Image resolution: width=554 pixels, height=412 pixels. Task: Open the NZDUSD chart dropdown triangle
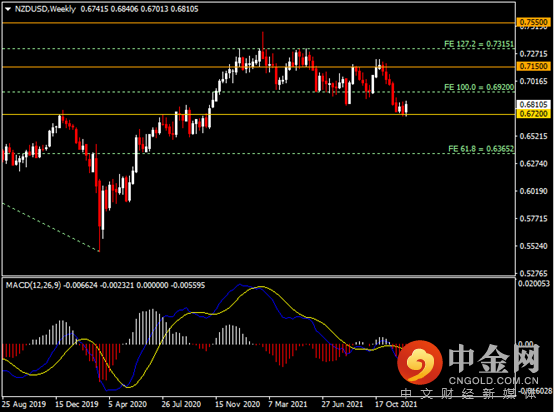pyautogui.click(x=8, y=9)
